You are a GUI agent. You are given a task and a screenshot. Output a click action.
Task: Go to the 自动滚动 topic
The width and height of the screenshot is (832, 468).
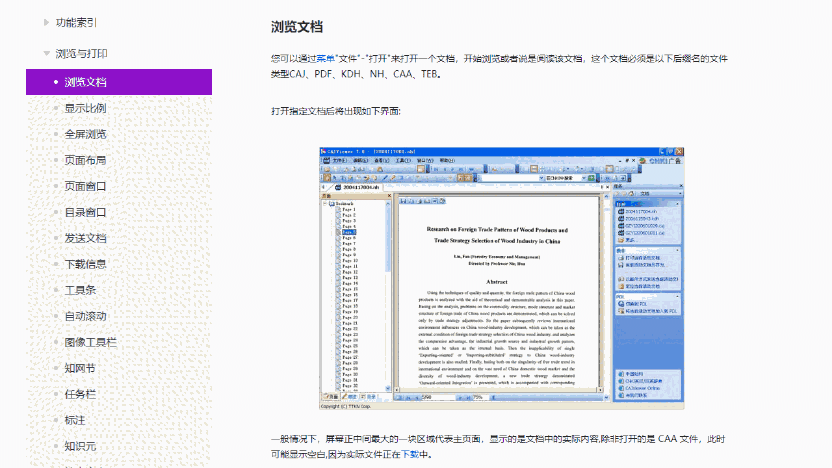coord(85,316)
